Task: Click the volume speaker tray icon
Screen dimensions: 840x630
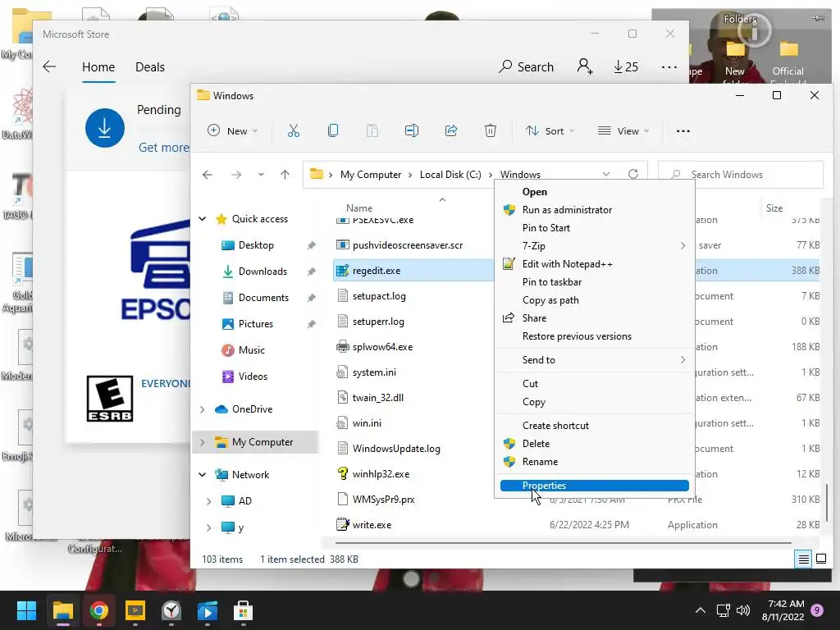Action: pyautogui.click(x=743, y=610)
